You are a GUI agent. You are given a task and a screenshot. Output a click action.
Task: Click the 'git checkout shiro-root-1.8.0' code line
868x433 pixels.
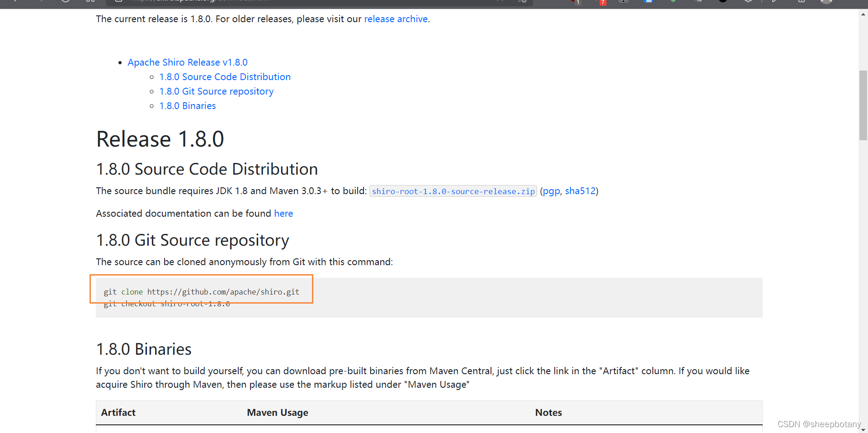point(167,304)
